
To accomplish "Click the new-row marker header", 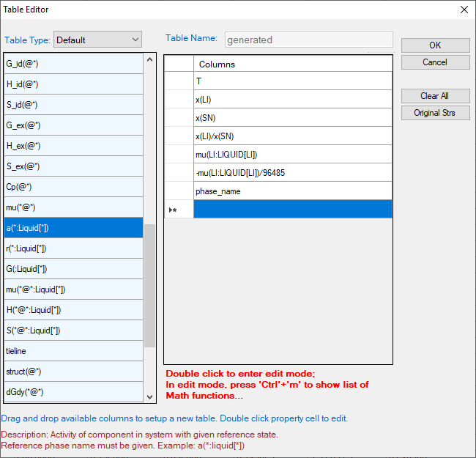I will pos(179,210).
